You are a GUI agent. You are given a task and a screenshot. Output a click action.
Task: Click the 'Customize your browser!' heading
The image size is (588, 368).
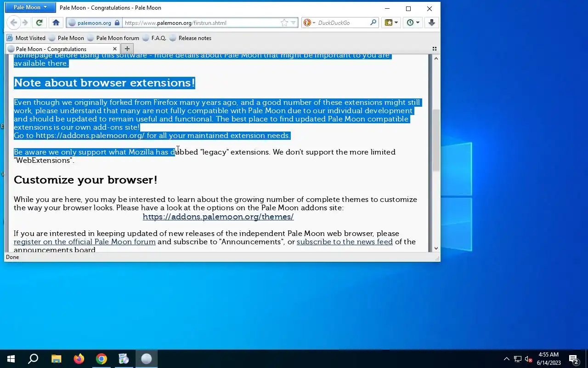click(85, 180)
